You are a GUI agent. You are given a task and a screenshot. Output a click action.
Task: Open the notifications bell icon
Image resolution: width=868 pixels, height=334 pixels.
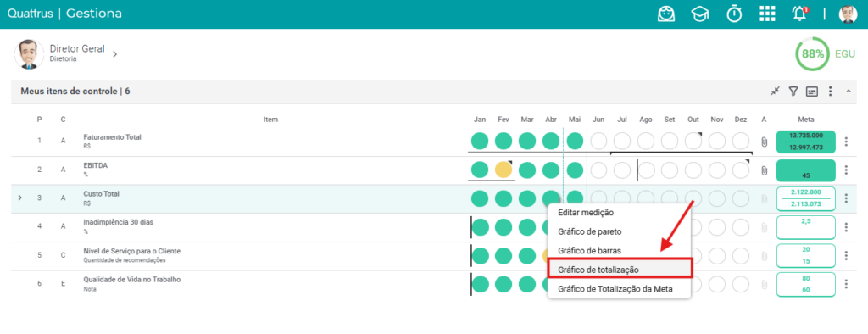[x=800, y=14]
